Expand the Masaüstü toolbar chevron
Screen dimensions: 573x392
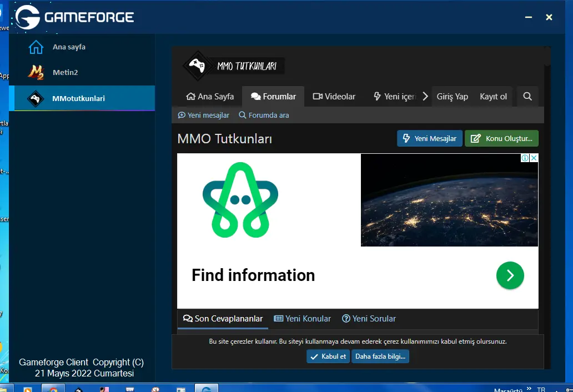pos(529,388)
